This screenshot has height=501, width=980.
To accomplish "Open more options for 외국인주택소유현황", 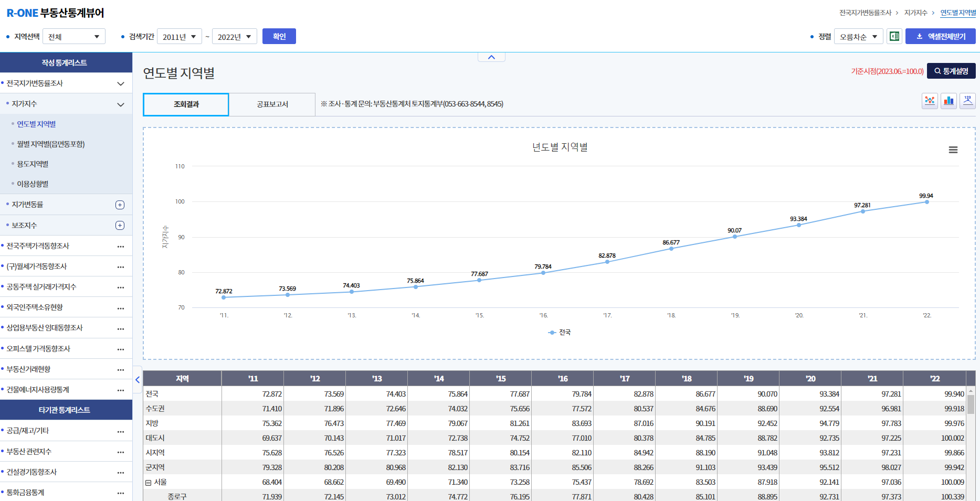I will coord(121,307).
